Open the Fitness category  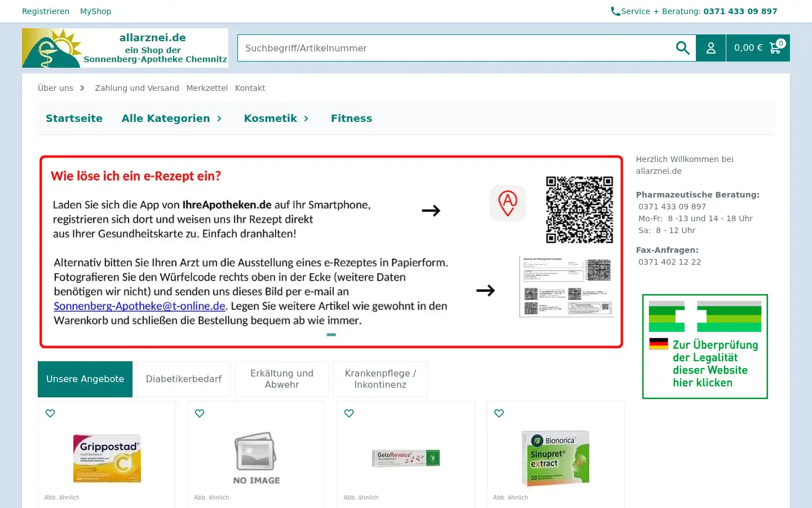click(x=351, y=119)
